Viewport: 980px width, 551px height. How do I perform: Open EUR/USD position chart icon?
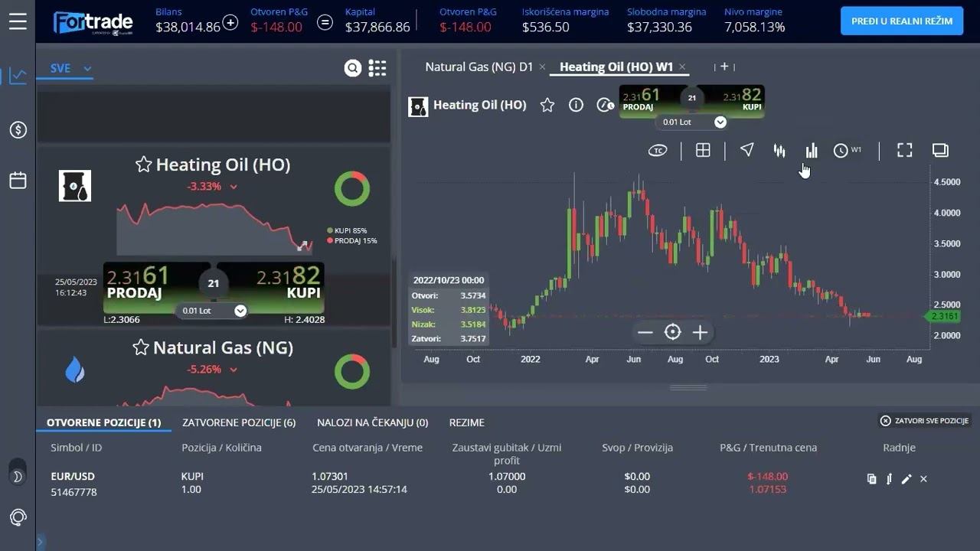tap(889, 479)
